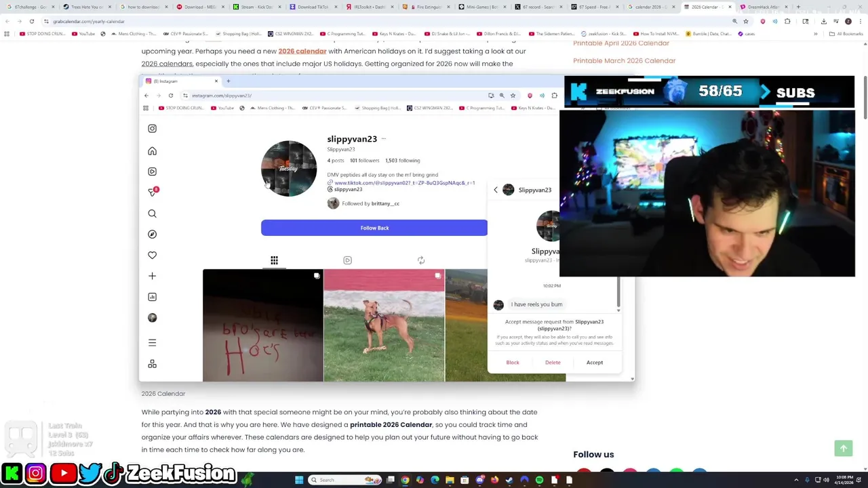Screen dimensions: 868x488
Task: Open Google Chrome from the taskbar
Action: pyautogui.click(x=405, y=480)
